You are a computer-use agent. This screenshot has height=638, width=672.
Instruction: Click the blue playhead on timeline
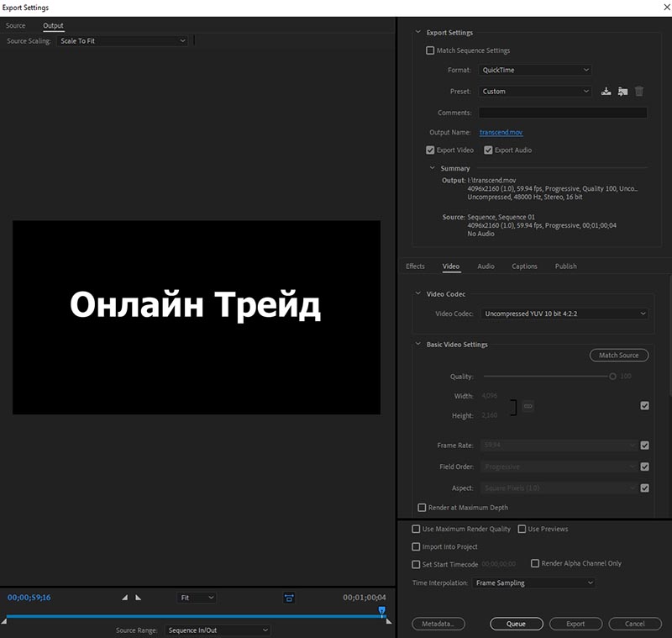[x=382, y=612]
